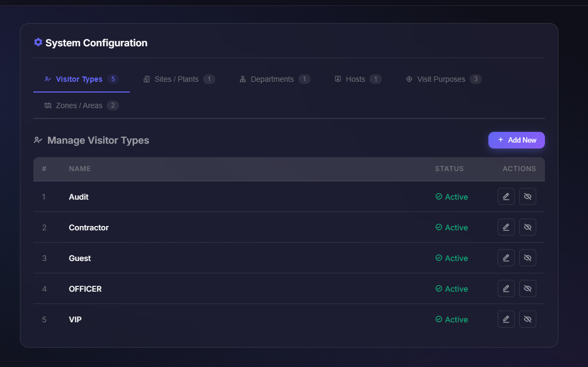Click the Manage Visitor Types heading icon
Screen dimensions: 588x367
click(38, 140)
